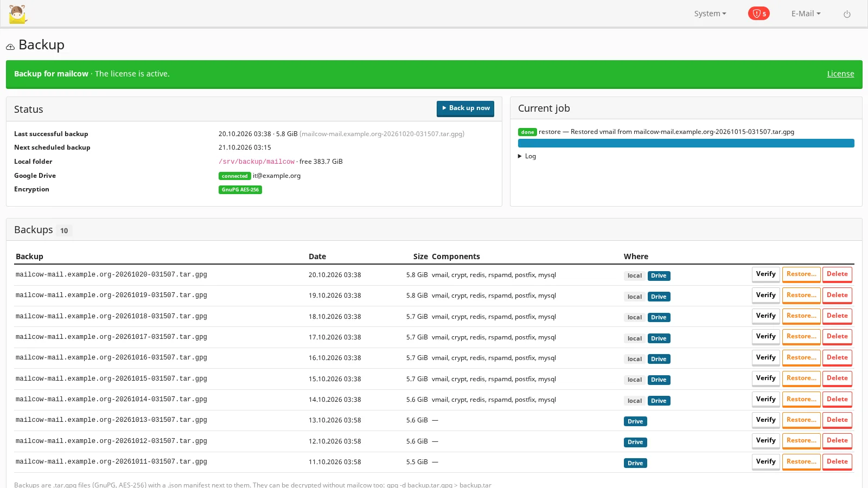This screenshot has width=868, height=488.
Task: Delete the 20261020 backup
Action: (x=837, y=274)
